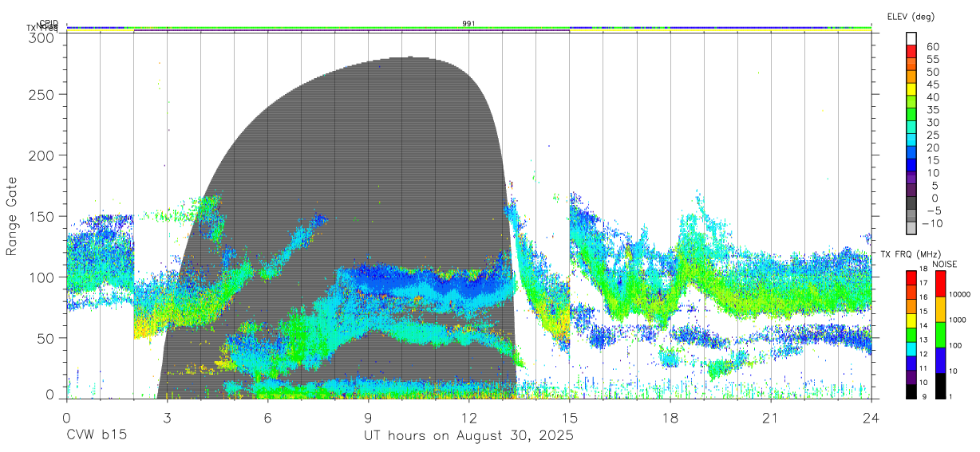Click 'UT hours on August 30, 2025' label
Viewport: 980px width, 452px height.
[x=469, y=435]
